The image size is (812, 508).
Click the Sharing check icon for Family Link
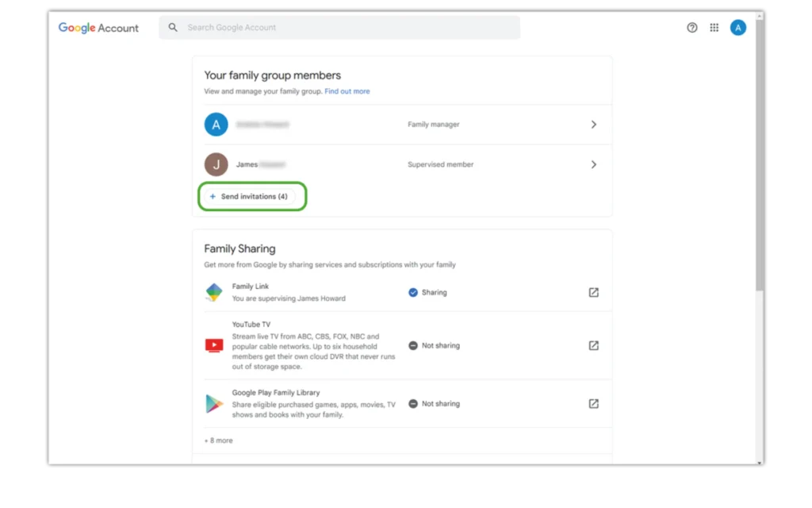tap(412, 292)
